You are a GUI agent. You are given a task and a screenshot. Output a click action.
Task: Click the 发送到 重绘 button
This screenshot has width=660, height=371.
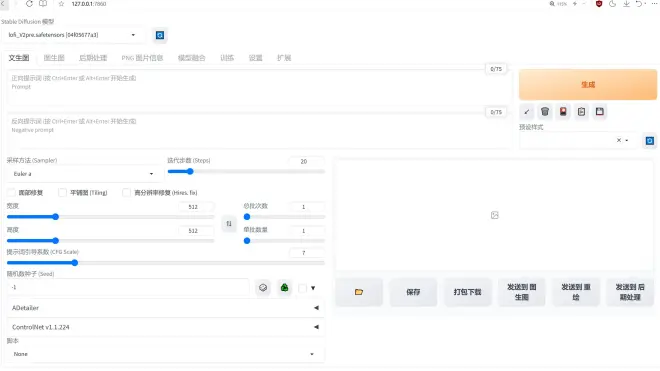pyautogui.click(x=576, y=292)
